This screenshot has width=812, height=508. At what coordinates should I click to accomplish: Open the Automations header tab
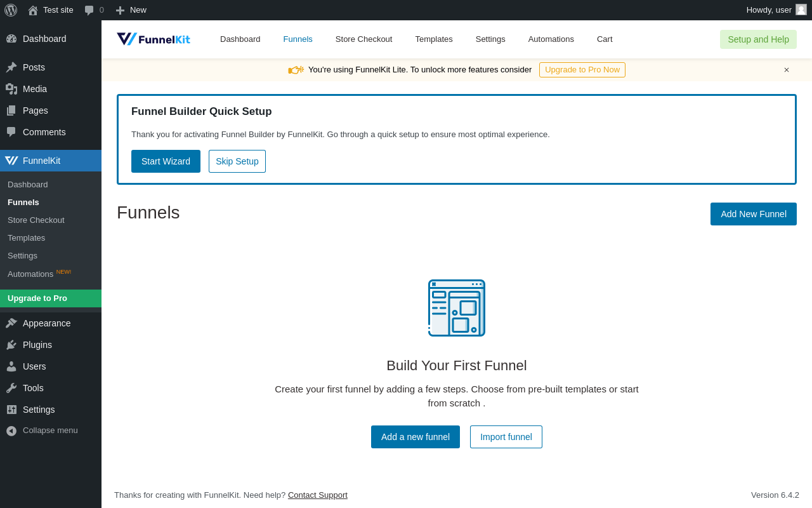point(551,39)
